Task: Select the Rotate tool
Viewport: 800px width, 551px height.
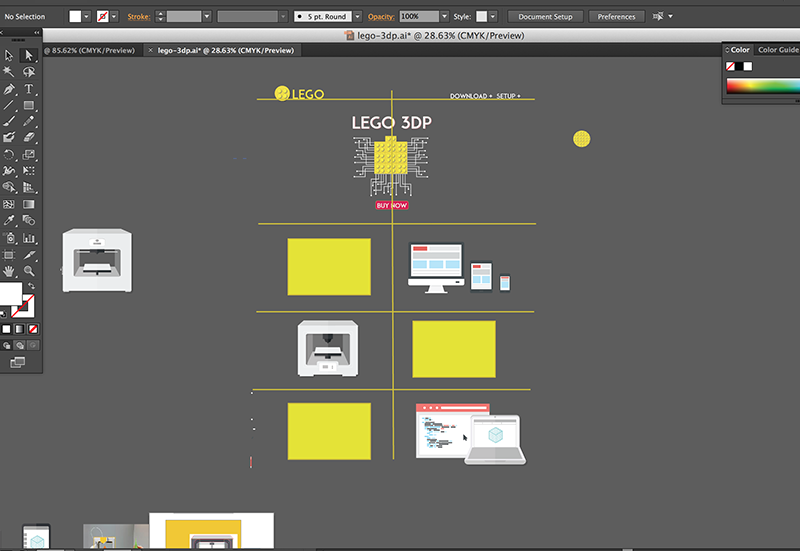Action: (x=9, y=155)
